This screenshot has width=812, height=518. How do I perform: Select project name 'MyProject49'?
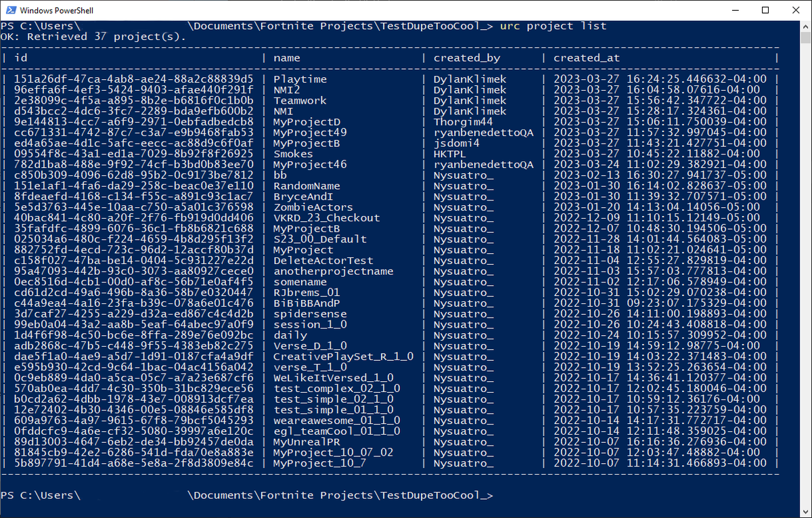pyautogui.click(x=310, y=133)
